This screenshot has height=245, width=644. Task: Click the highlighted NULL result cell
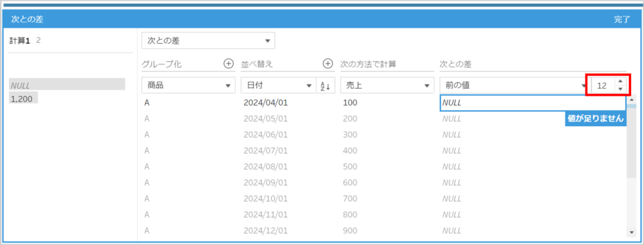coord(533,103)
